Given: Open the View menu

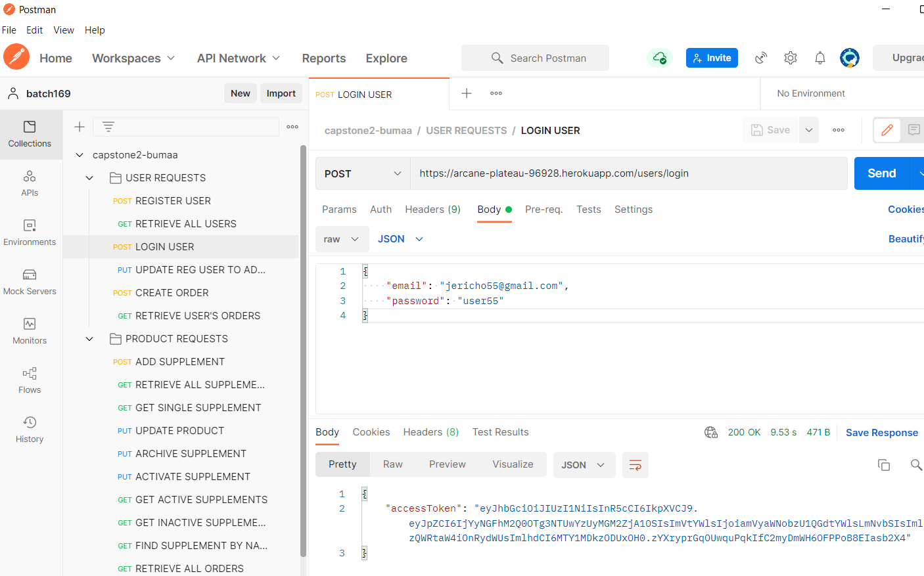Looking at the screenshot, I should click(x=64, y=30).
